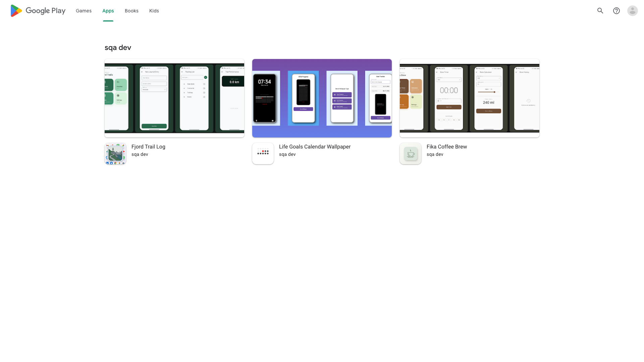Click the Google Play logo
The height and width of the screenshot is (362, 644).
point(38,11)
